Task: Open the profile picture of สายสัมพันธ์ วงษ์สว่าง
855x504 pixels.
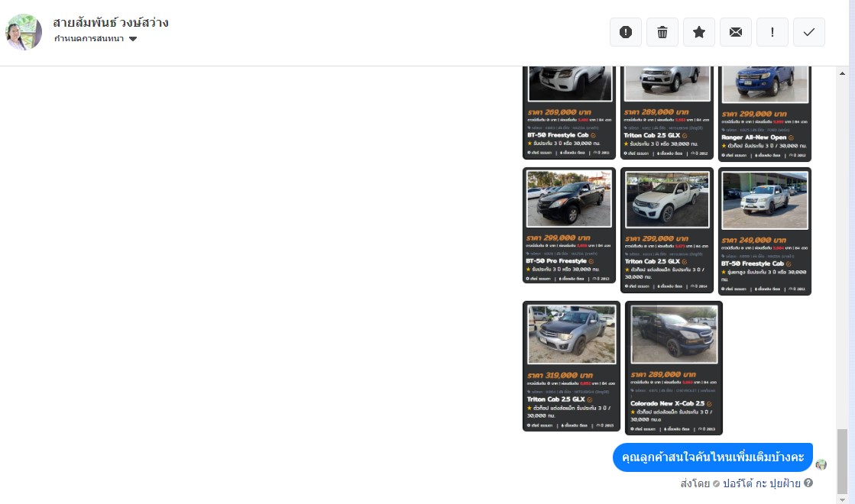Action: coord(24,32)
